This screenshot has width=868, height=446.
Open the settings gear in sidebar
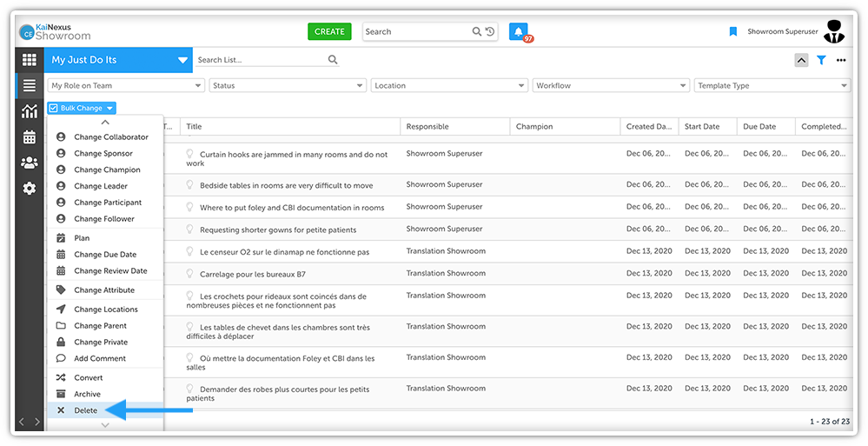(x=30, y=189)
